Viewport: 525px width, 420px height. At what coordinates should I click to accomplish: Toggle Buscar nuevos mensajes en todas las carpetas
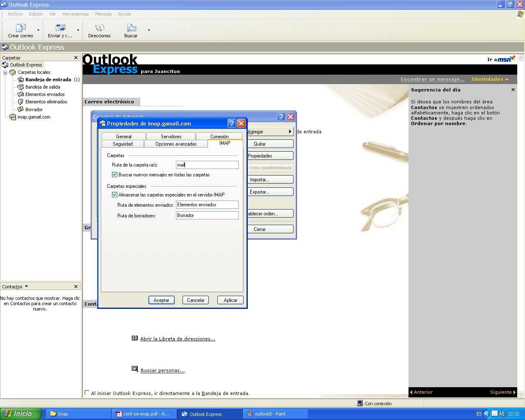click(115, 175)
